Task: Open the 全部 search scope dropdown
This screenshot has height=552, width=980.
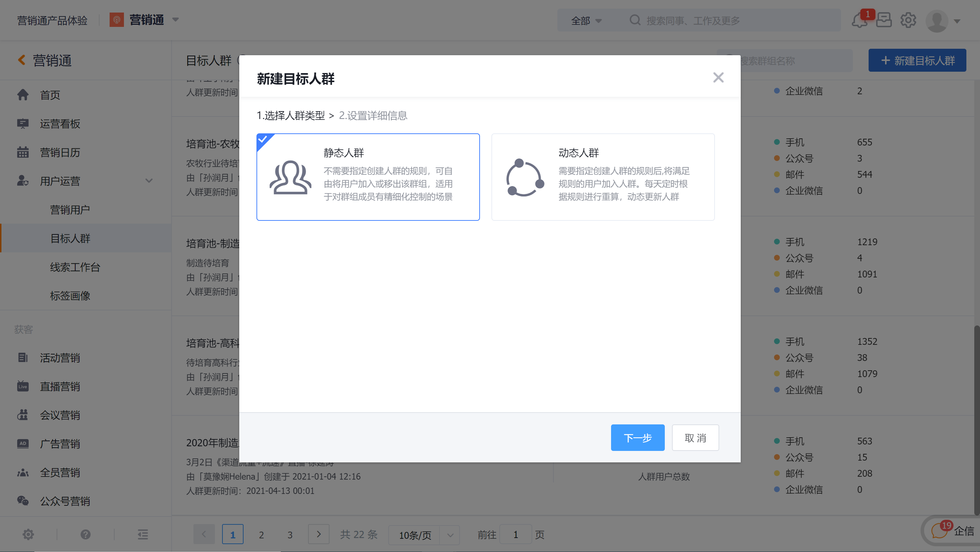Action: (586, 20)
